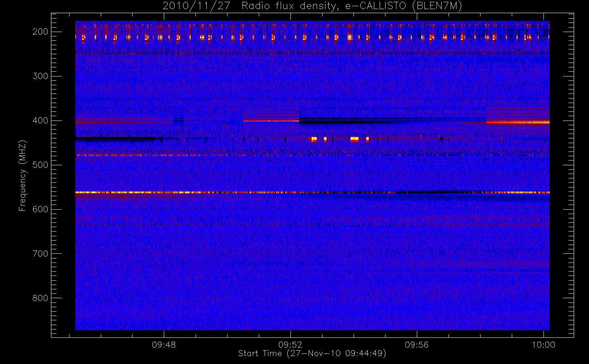Viewport: 589px width, 364px height.
Task: Click the 09:52 time tick label
Action: point(290,344)
